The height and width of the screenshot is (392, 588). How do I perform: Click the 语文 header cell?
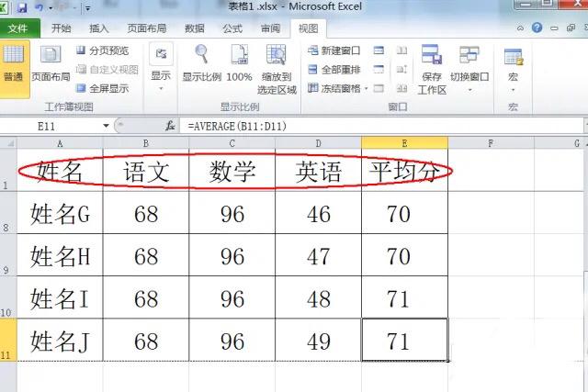pyautogui.click(x=146, y=171)
